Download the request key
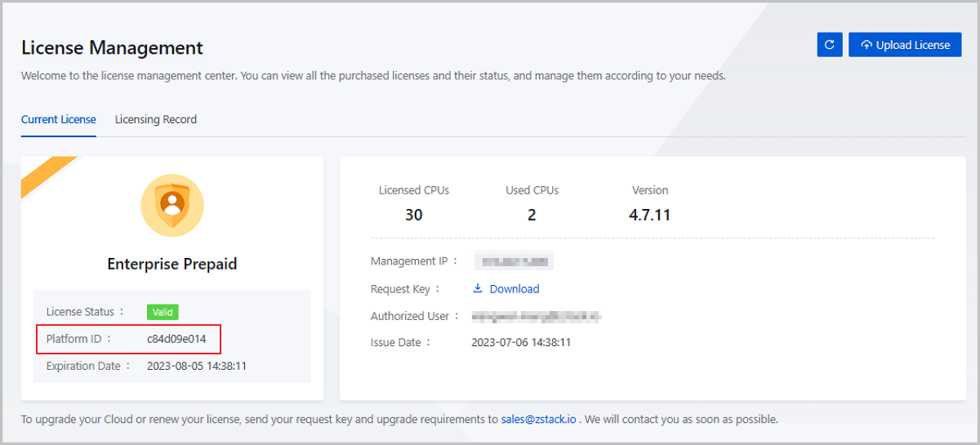The width and height of the screenshot is (980, 445). click(514, 289)
